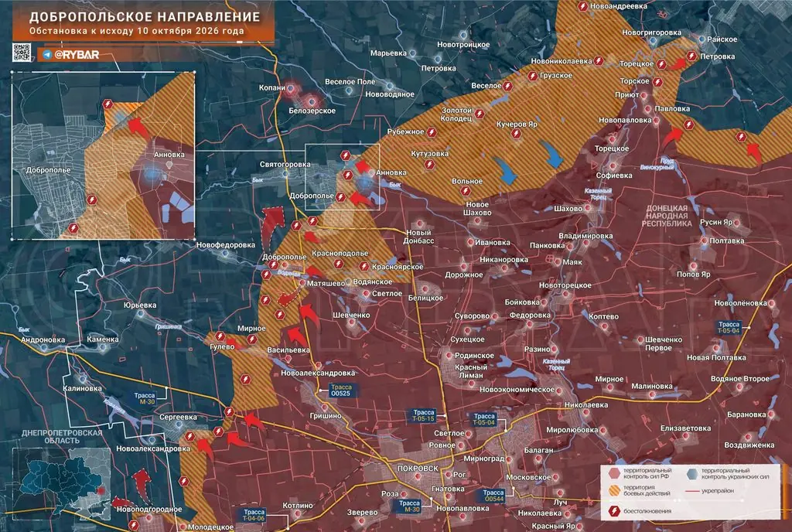Select the clash icon beside Грузское

click(x=532, y=77)
